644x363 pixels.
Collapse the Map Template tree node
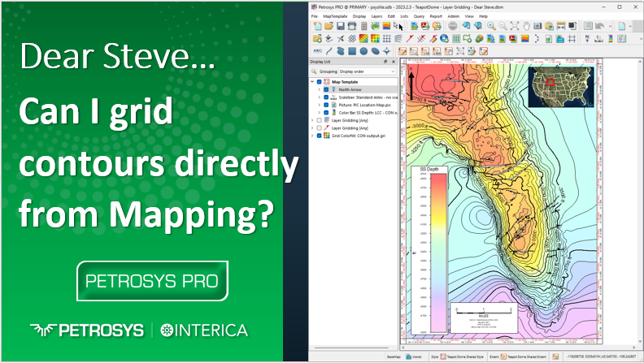coord(312,82)
